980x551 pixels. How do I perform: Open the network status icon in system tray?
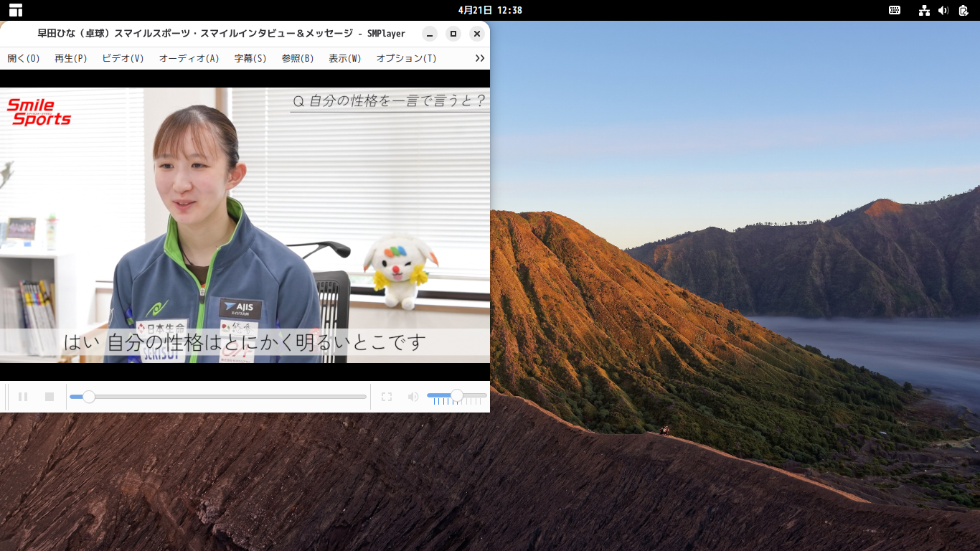(x=924, y=11)
